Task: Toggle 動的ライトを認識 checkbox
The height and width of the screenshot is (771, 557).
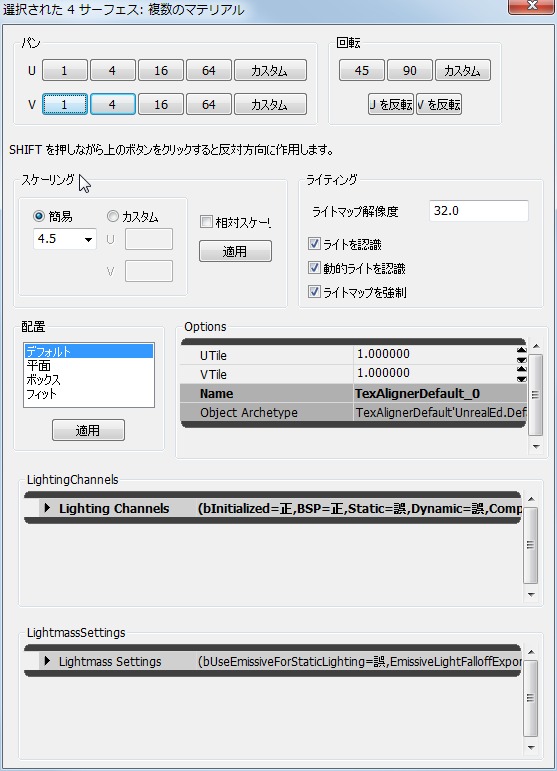Action: 314,268
